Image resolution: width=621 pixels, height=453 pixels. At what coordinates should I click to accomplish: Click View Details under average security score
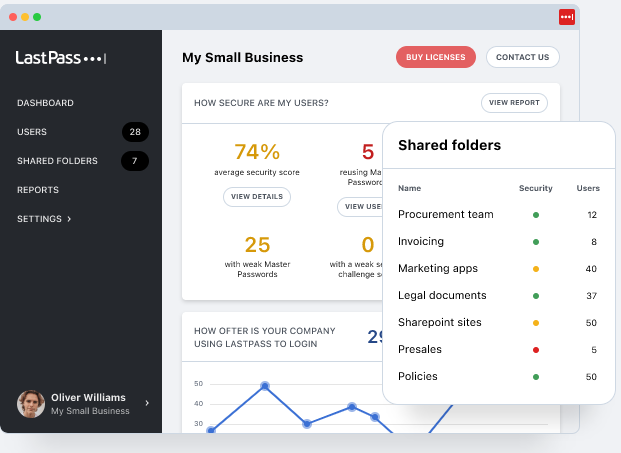[x=257, y=197]
